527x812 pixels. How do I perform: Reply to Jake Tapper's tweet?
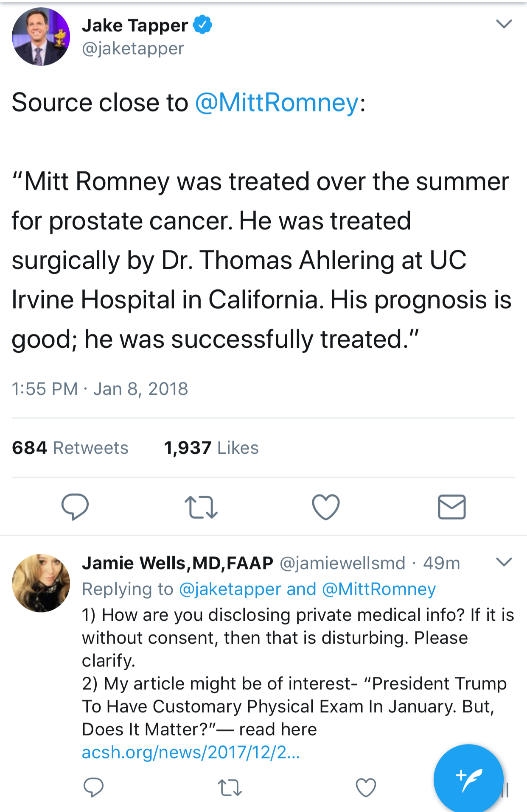click(x=75, y=507)
